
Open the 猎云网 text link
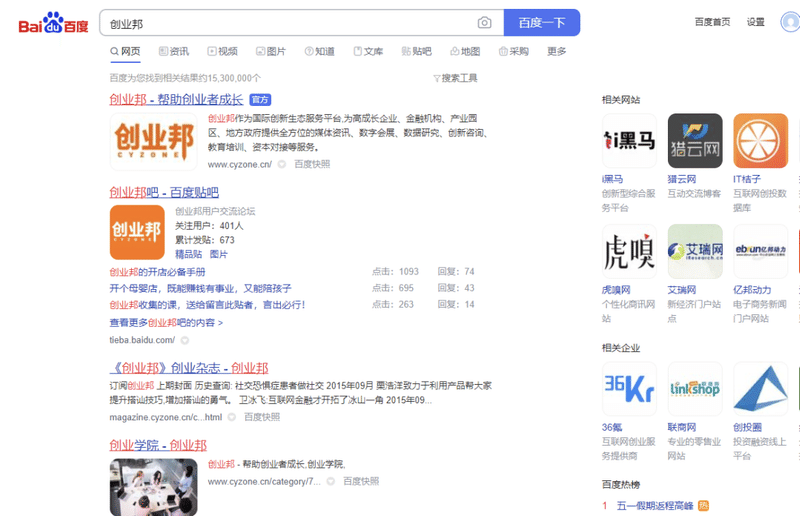[x=682, y=179]
